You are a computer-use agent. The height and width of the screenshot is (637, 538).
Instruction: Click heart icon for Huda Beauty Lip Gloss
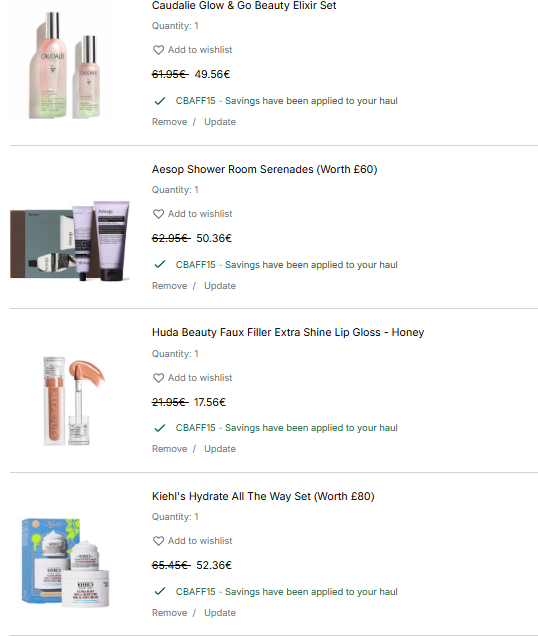[158, 378]
